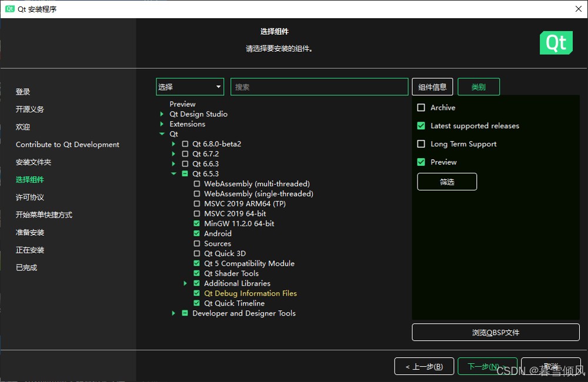
Task: Click the 安装文件夹 sidebar step
Action: tap(34, 162)
